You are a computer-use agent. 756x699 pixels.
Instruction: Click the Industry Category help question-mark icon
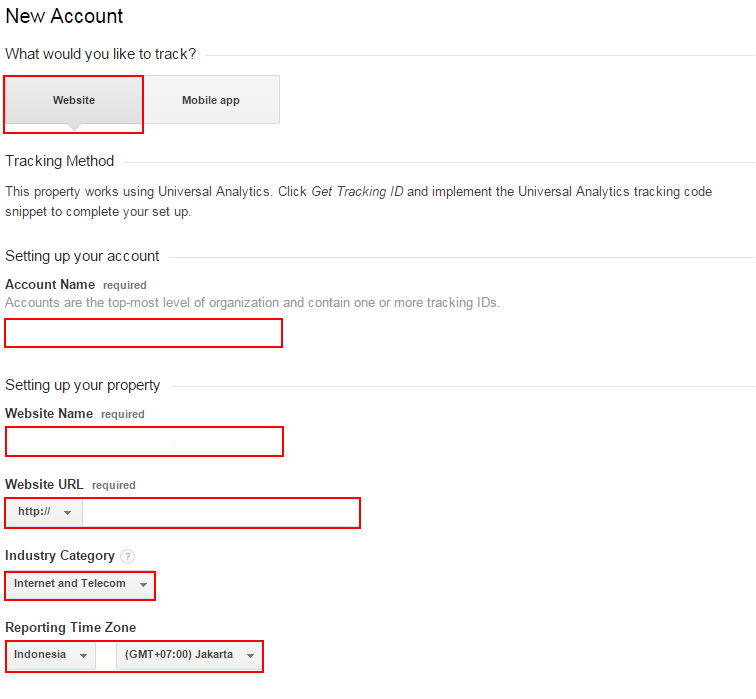[x=128, y=556]
